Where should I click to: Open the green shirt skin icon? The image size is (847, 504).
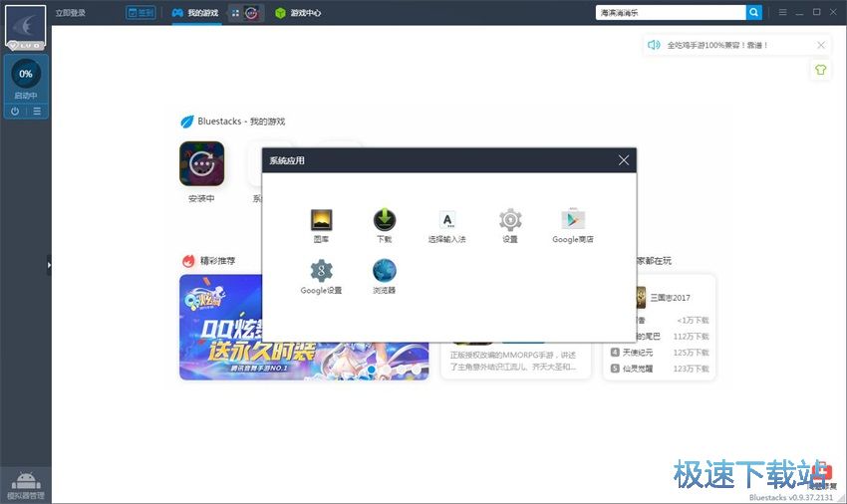[820, 70]
